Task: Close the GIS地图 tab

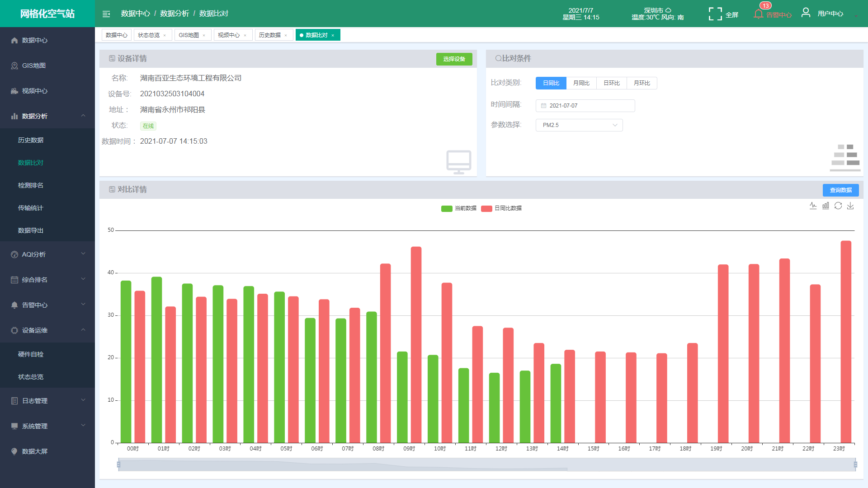Action: (x=204, y=35)
